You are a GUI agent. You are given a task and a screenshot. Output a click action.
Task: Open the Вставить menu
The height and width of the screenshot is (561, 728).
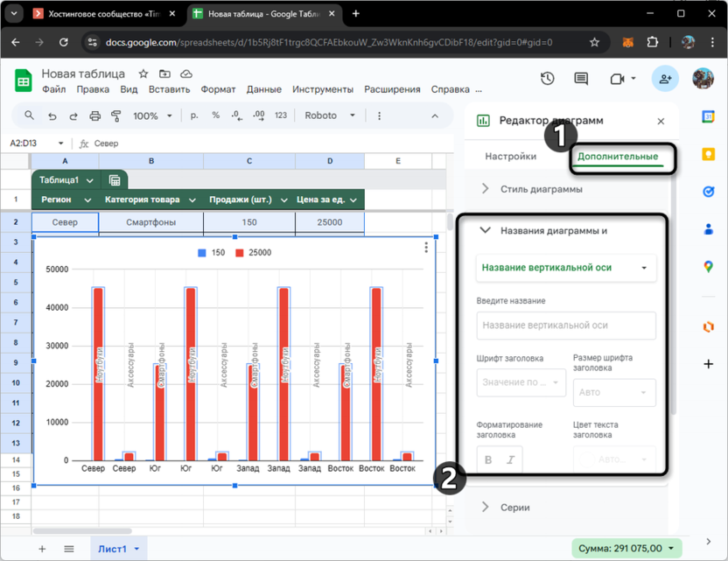[x=169, y=89]
